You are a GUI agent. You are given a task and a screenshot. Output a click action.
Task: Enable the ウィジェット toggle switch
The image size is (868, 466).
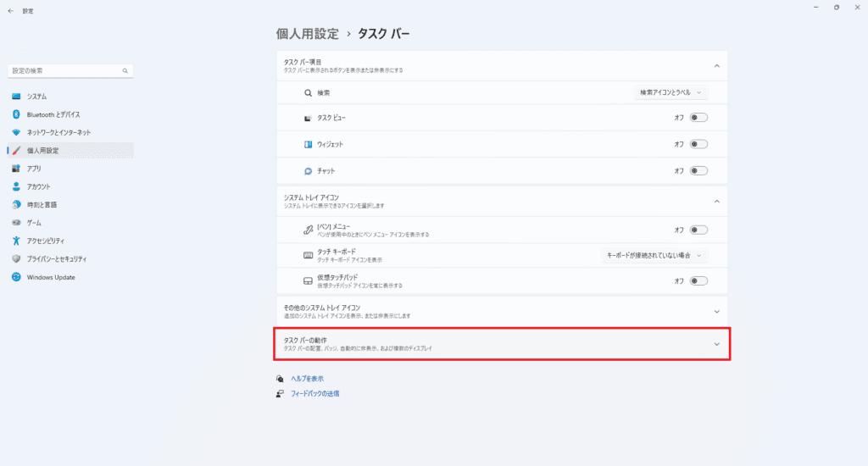tap(698, 144)
